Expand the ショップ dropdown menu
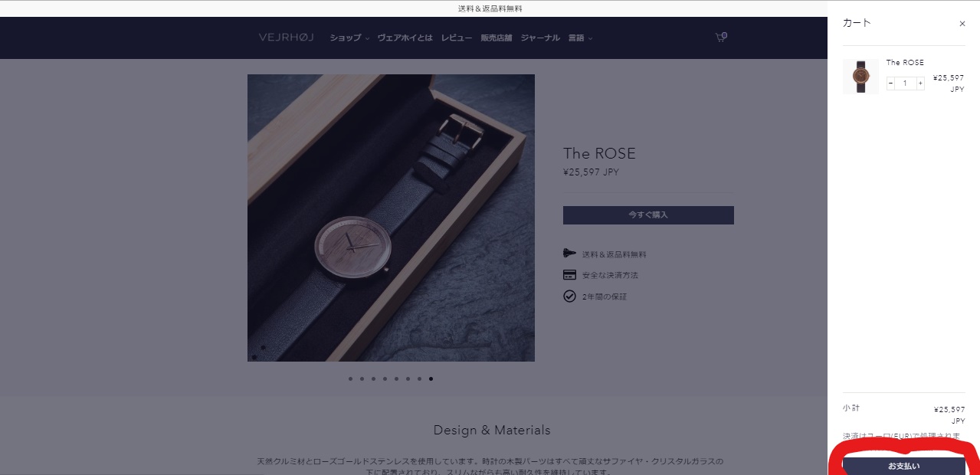 [x=349, y=38]
